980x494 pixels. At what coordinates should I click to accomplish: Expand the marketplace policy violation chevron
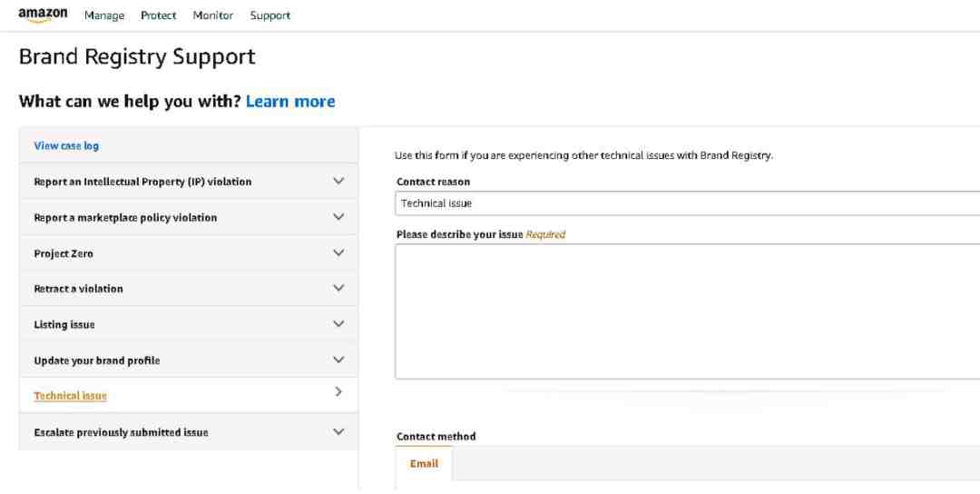pos(338,217)
